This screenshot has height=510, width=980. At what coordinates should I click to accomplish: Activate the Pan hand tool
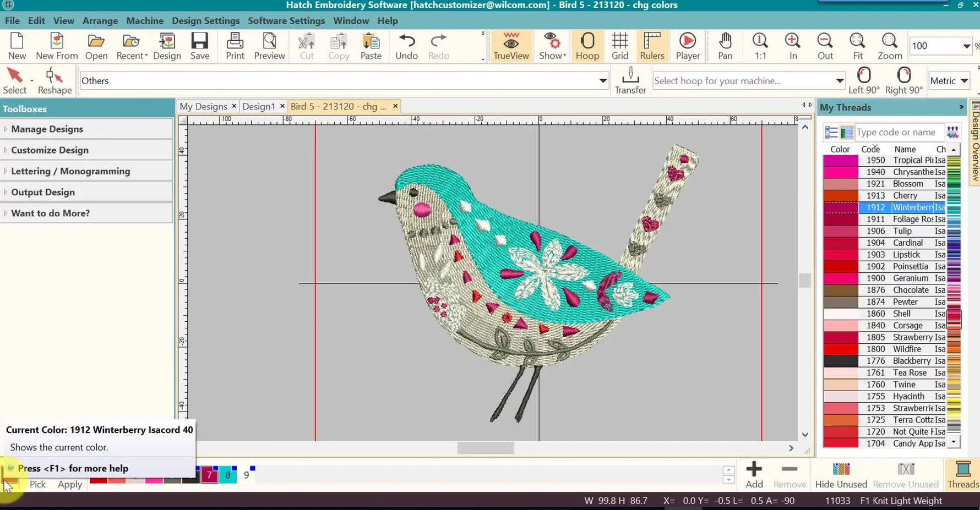[x=725, y=46]
